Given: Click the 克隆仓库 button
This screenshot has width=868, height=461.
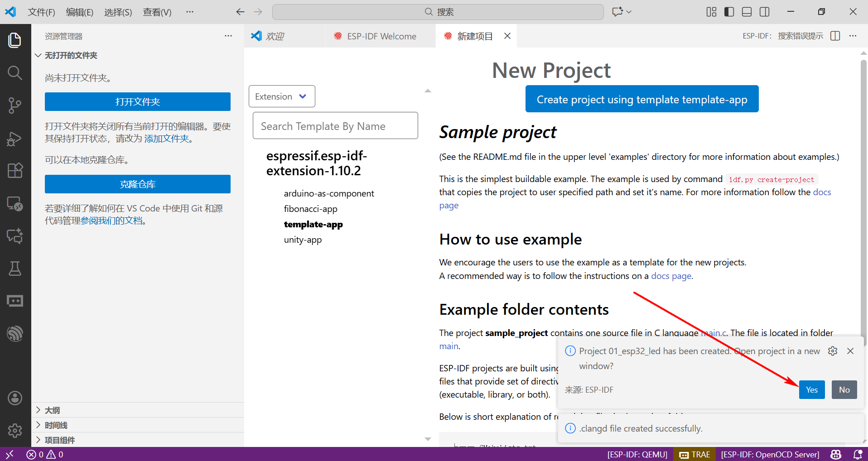Looking at the screenshot, I should tap(138, 184).
